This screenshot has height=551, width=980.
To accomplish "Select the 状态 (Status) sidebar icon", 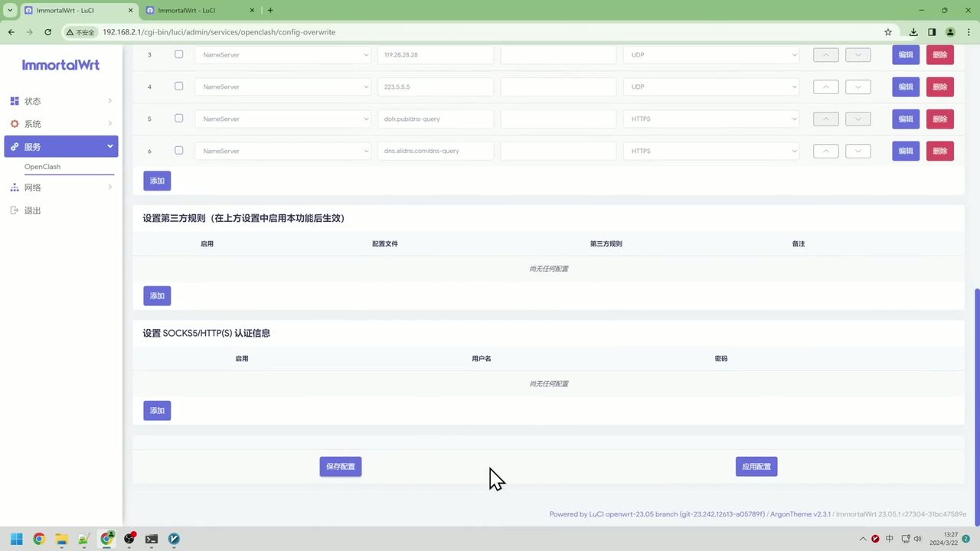I will click(15, 100).
